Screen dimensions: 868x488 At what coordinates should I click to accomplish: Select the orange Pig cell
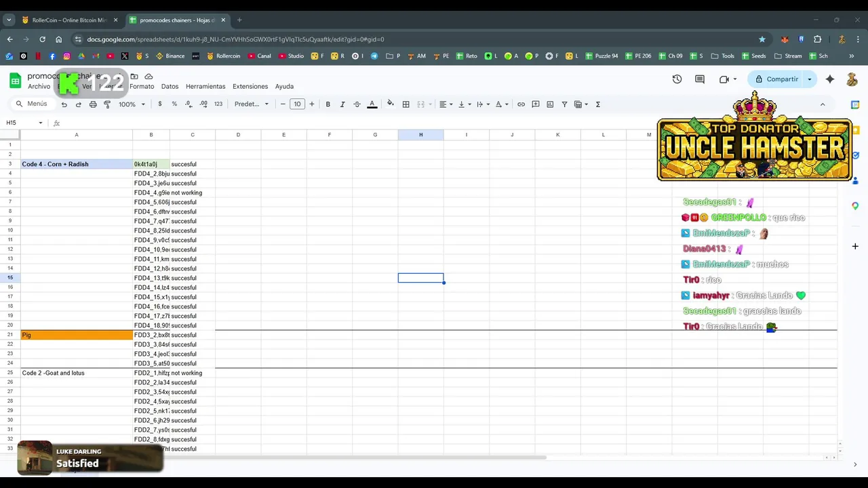click(x=77, y=335)
